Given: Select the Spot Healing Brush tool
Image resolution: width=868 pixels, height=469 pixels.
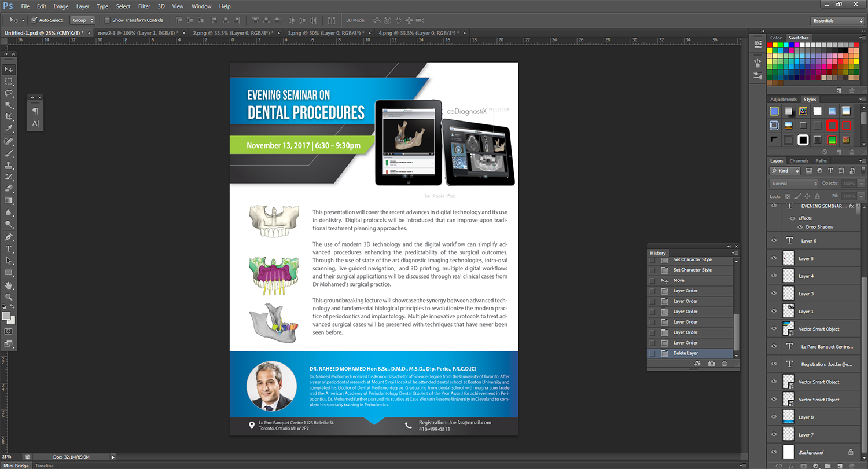Looking at the screenshot, I should click(x=9, y=142).
